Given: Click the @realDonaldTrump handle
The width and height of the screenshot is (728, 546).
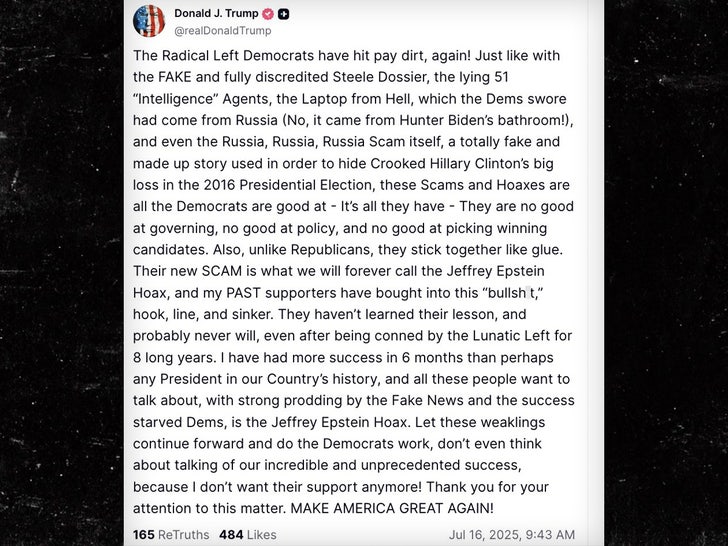Looking at the screenshot, I should (x=222, y=31).
